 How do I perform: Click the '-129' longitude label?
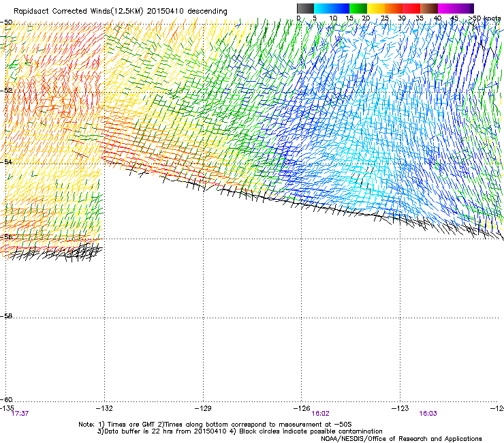203,408
